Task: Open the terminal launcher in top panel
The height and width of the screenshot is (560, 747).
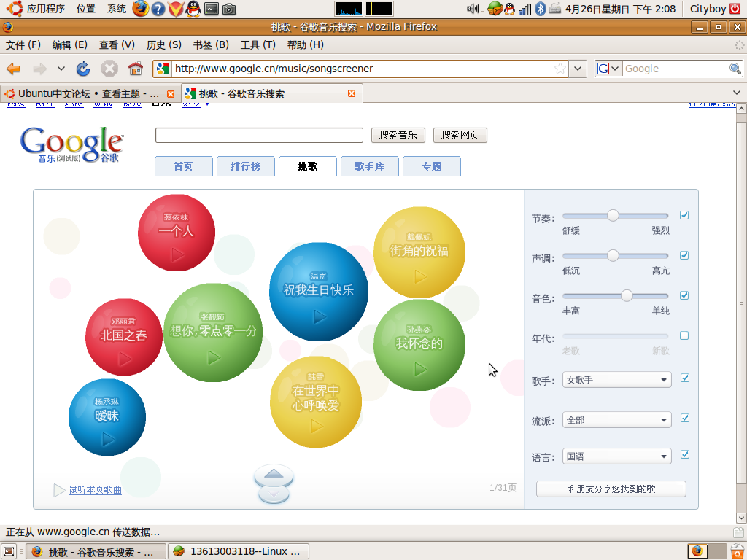Action: click(212, 9)
